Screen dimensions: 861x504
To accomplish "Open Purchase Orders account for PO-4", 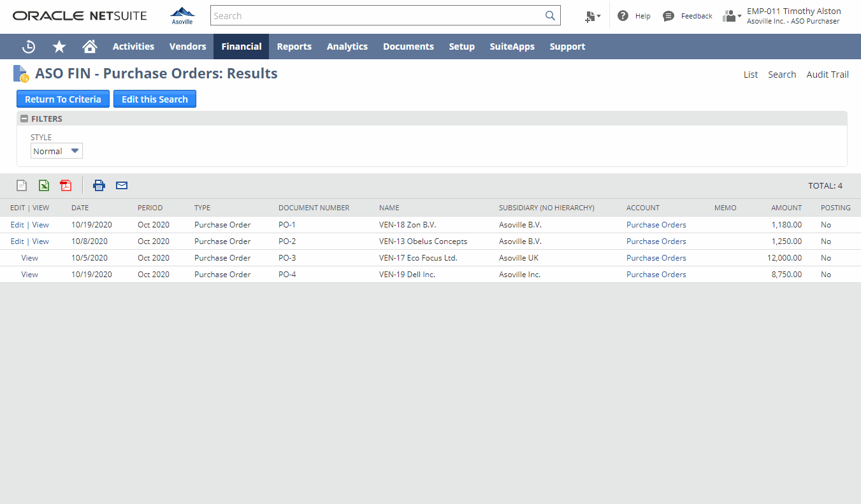I will (656, 275).
